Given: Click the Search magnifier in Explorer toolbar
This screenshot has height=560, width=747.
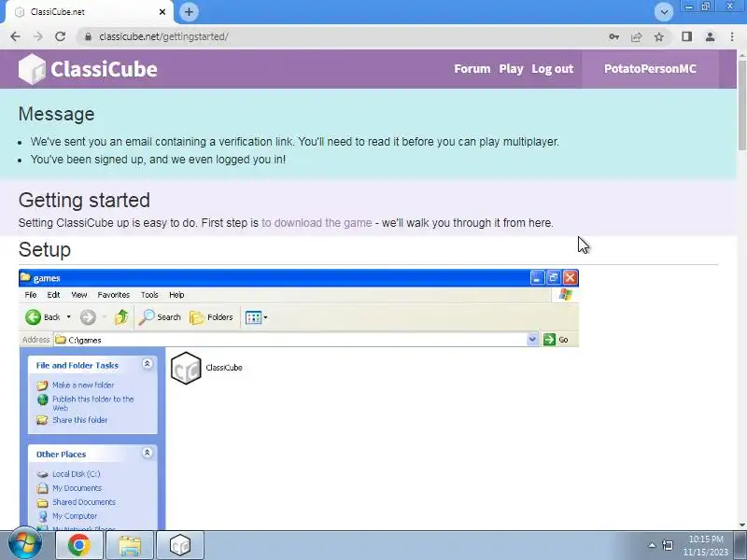Looking at the screenshot, I should point(160,317).
